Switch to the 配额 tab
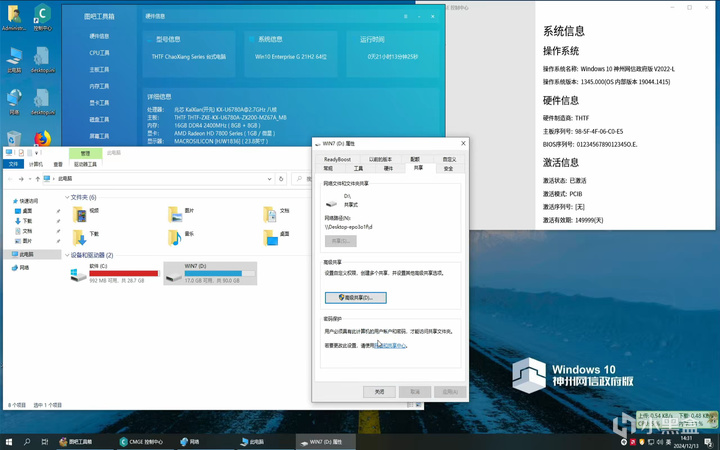This screenshot has height=450, width=720. coord(415,159)
